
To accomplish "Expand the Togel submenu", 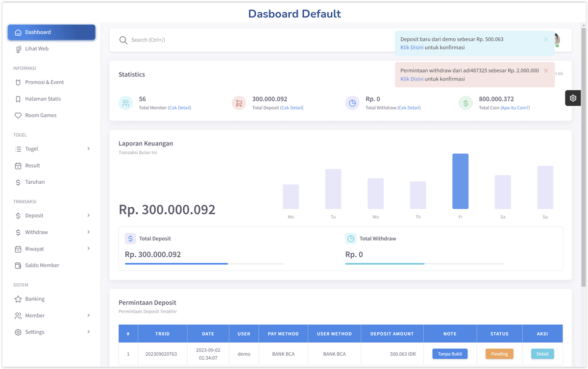I will click(89, 148).
